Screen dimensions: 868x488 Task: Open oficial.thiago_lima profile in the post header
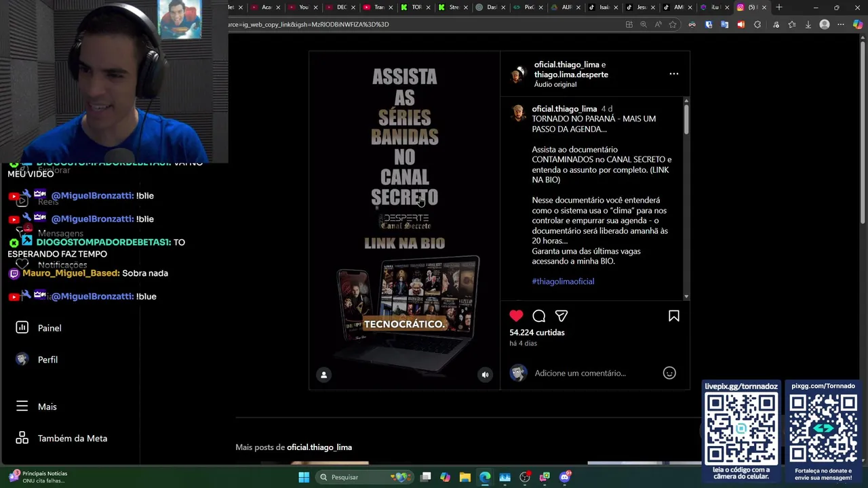tap(566, 64)
